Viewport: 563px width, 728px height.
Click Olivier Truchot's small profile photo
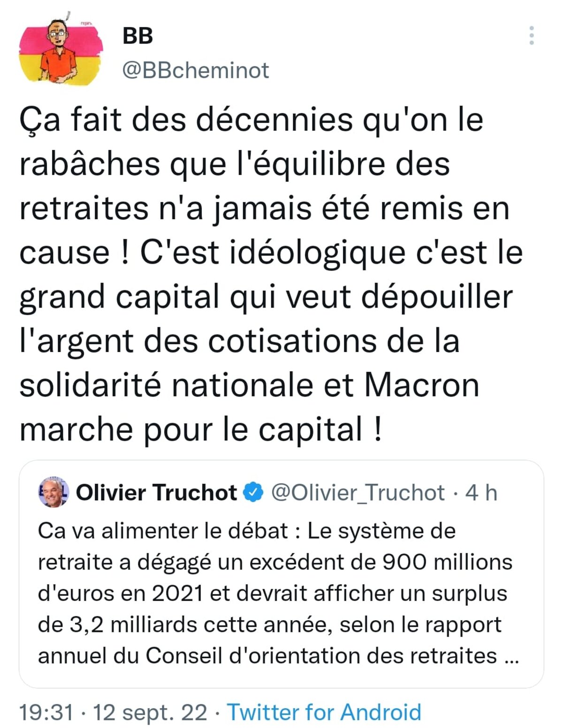point(53,493)
